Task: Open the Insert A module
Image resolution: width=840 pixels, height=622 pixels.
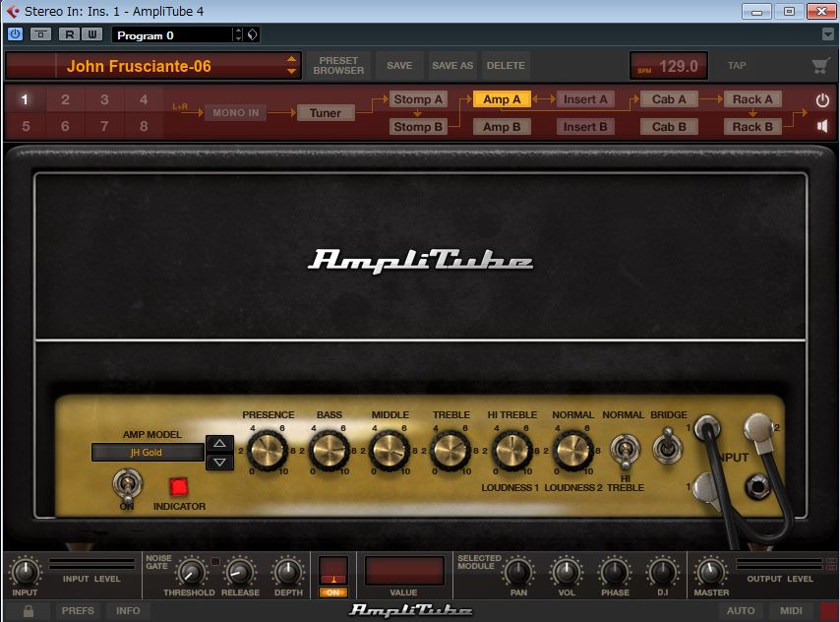Action: 585,99
